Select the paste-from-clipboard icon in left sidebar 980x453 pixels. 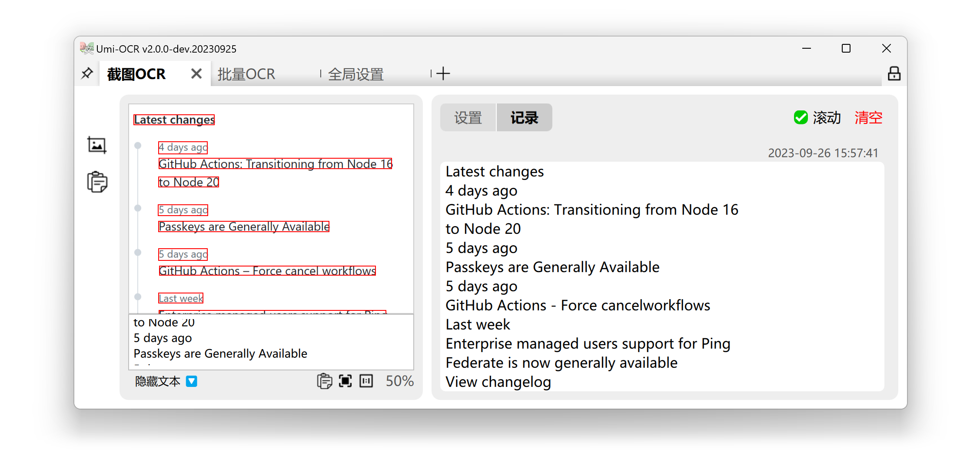point(96,182)
